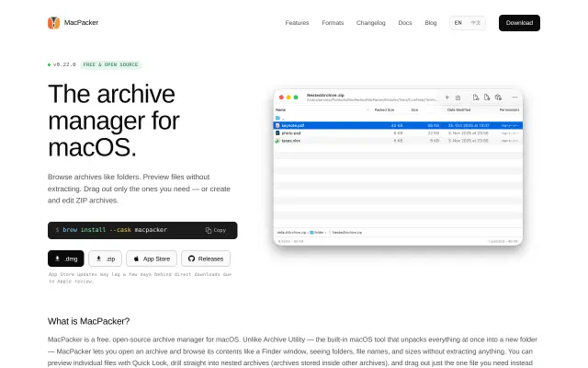
Task: Click the second document toolbar icon
Action: 487,98
